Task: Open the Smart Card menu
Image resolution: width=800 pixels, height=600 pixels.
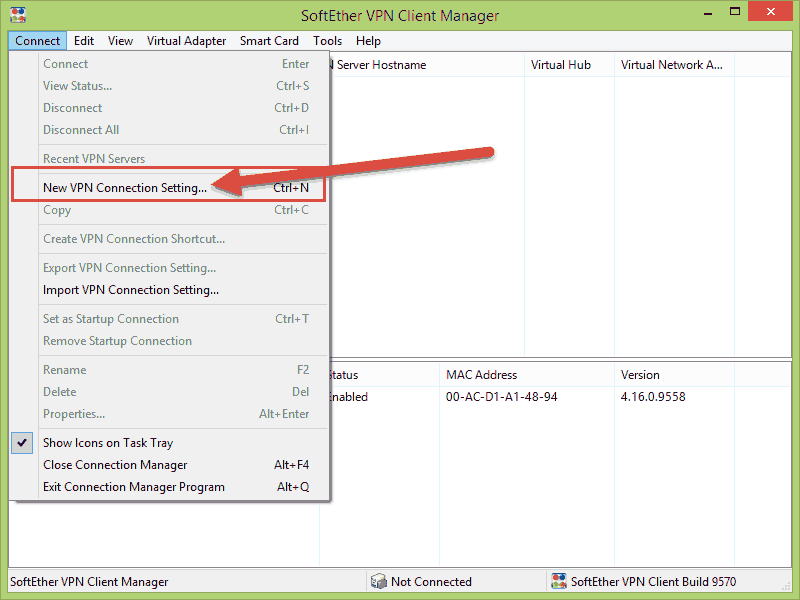Action: (x=269, y=41)
